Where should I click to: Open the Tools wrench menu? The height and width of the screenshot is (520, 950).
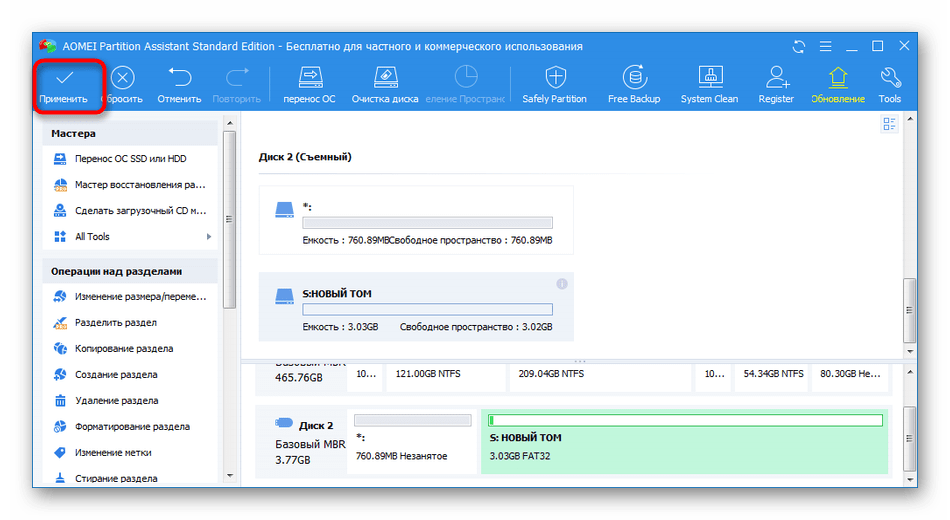tap(889, 78)
